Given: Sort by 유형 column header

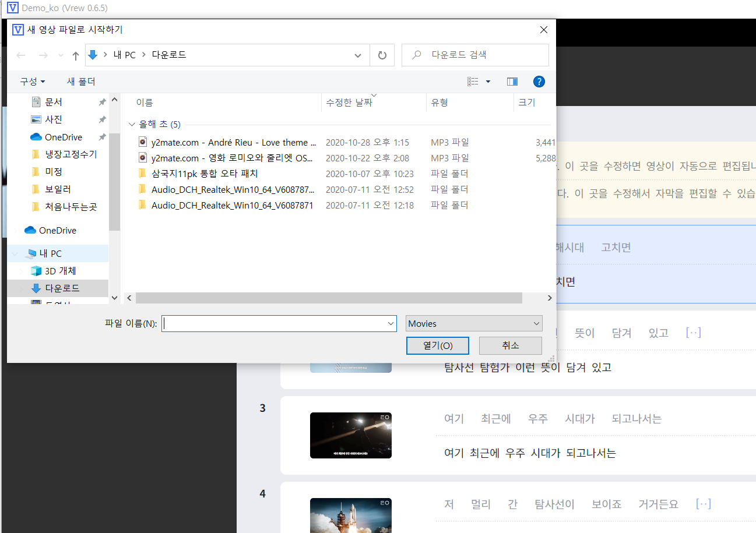Looking at the screenshot, I should 439,103.
